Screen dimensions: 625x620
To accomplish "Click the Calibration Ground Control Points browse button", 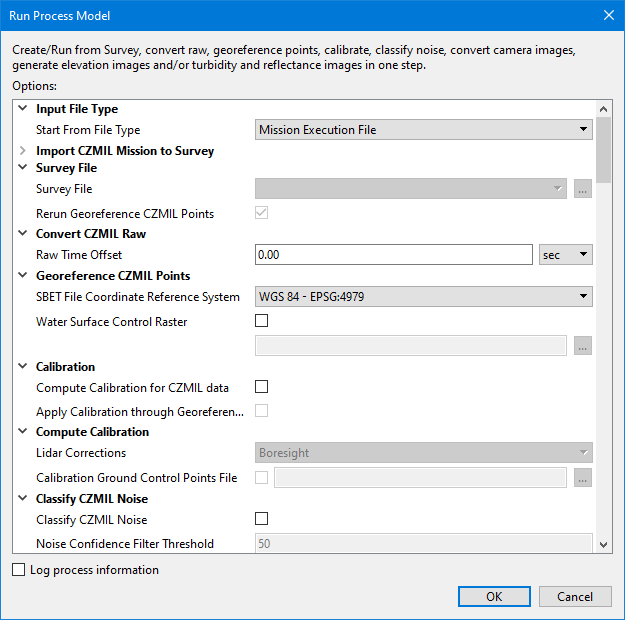I will 583,478.
